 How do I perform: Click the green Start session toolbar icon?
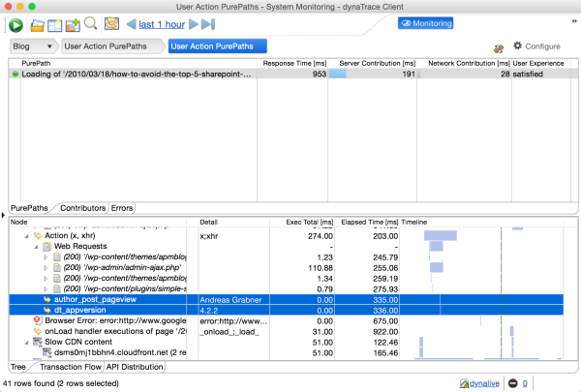tap(15, 25)
